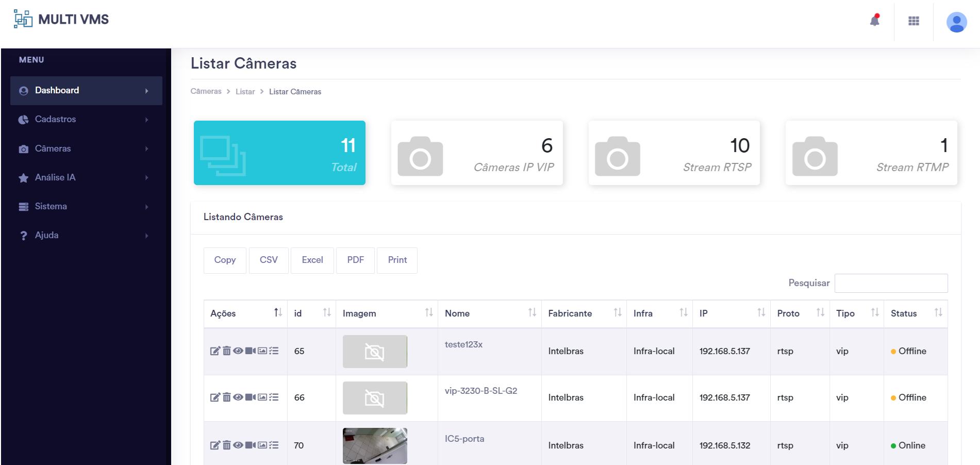View camera 65 with eye icon

(x=238, y=351)
